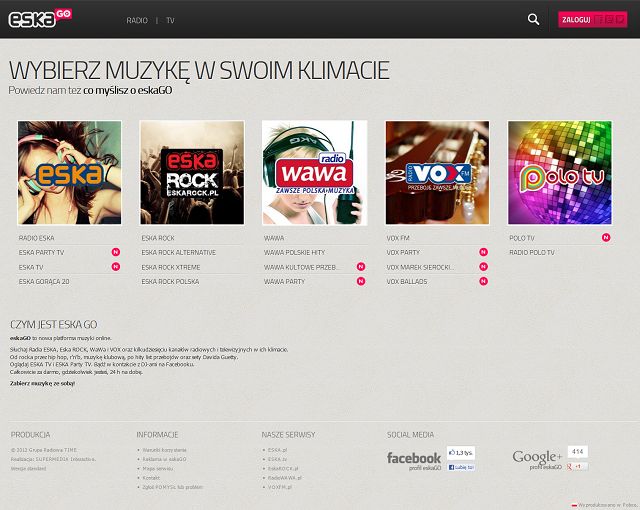The height and width of the screenshot is (510, 640).
Task: Click the N badge next to POLO TV
Action: (x=606, y=237)
